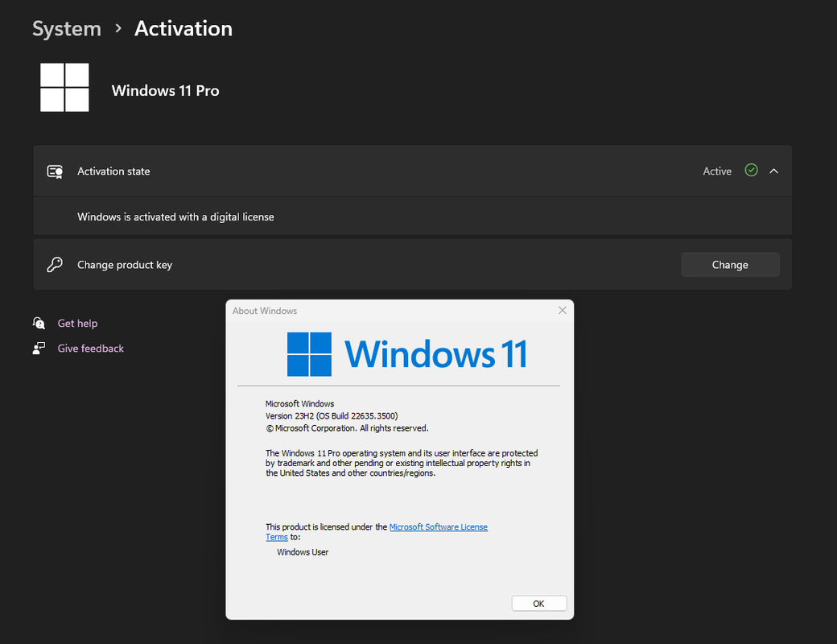Click the Active status text
The width and height of the screenshot is (837, 644).
click(717, 171)
